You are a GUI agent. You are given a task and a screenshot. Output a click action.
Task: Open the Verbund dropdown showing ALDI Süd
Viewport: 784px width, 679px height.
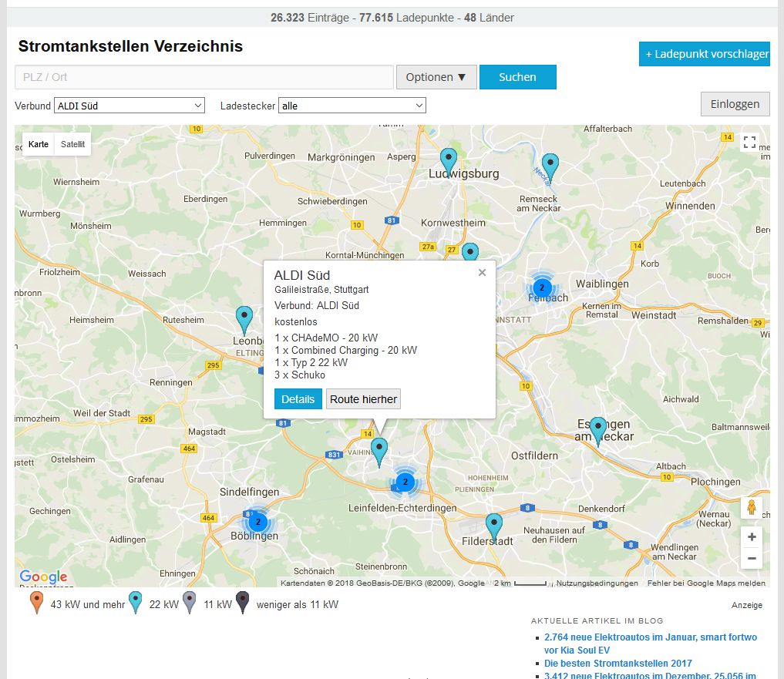click(130, 106)
